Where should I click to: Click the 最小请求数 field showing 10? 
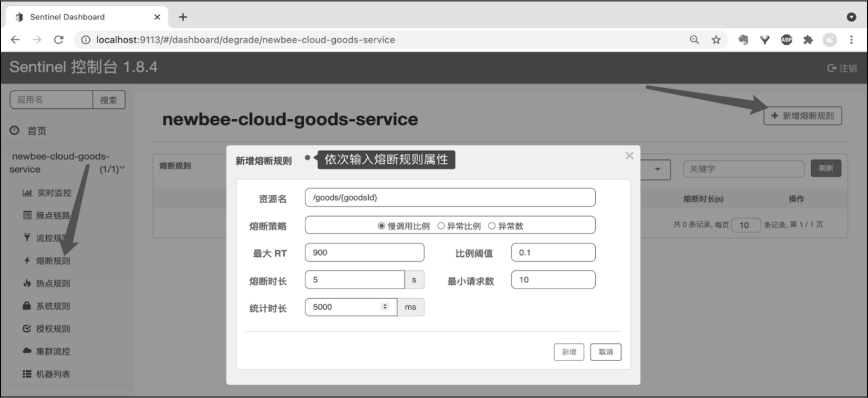point(553,280)
